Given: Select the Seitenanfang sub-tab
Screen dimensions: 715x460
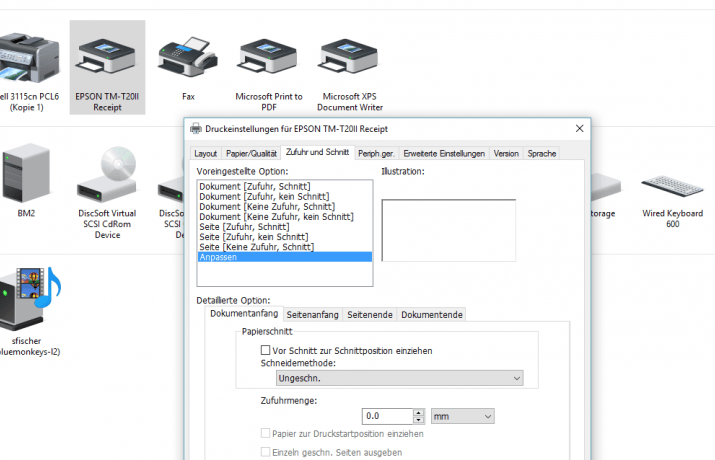Looking at the screenshot, I should [x=312, y=315].
